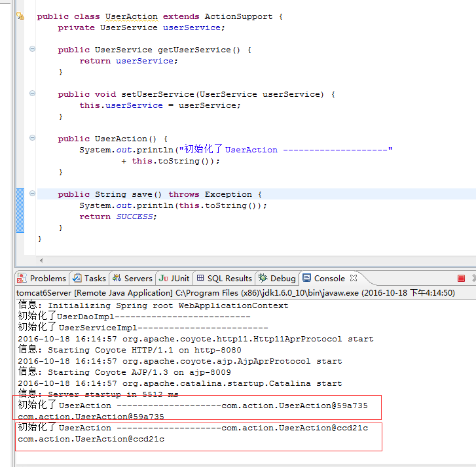Click ActionSupport in the class declaration
Viewport: 476px width, 467px height.
tap(238, 16)
